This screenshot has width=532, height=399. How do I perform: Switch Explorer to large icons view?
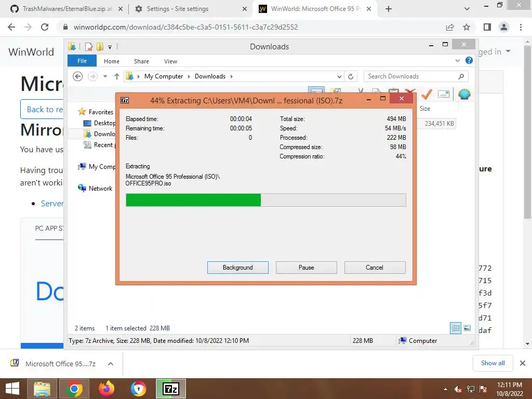point(467,328)
